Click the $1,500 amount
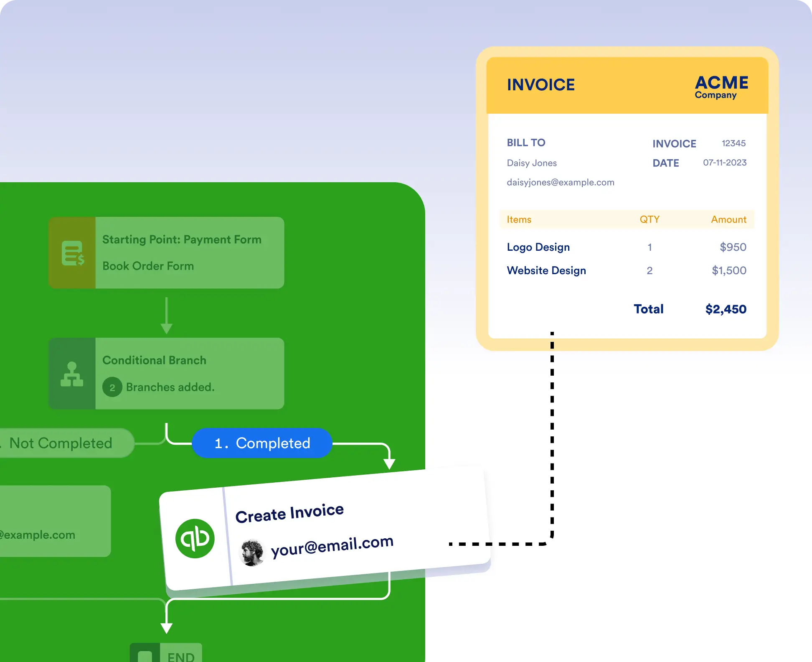The image size is (812, 662). coord(729,270)
